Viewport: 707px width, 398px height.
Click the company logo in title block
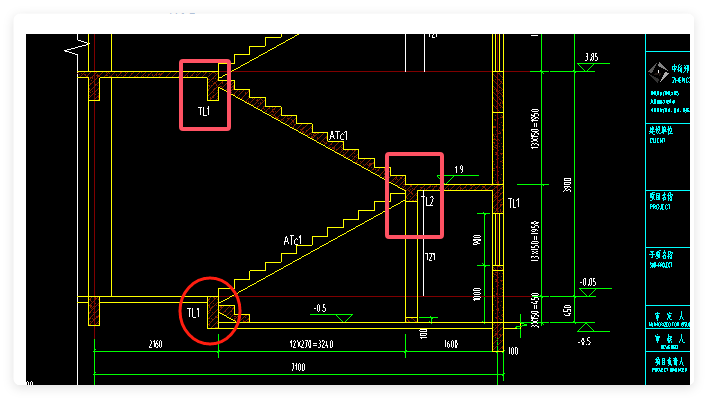coord(658,73)
